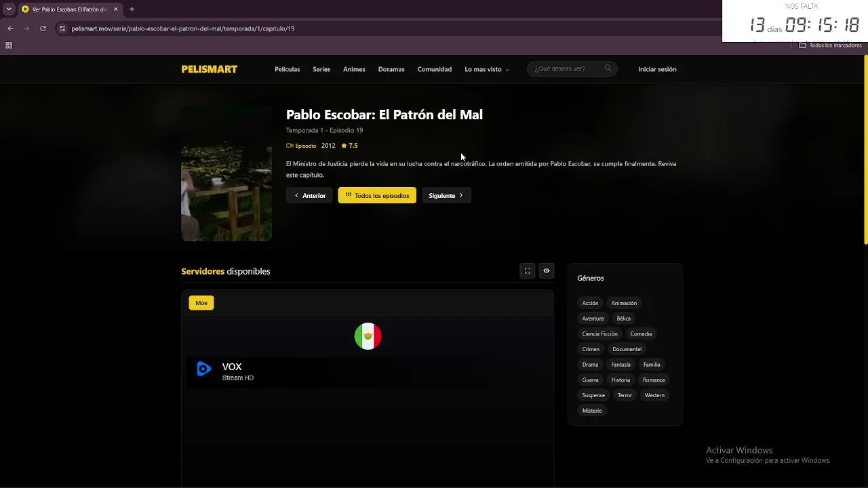This screenshot has width=868, height=488.
Task: Click the browser address bar URL
Action: [183, 28]
